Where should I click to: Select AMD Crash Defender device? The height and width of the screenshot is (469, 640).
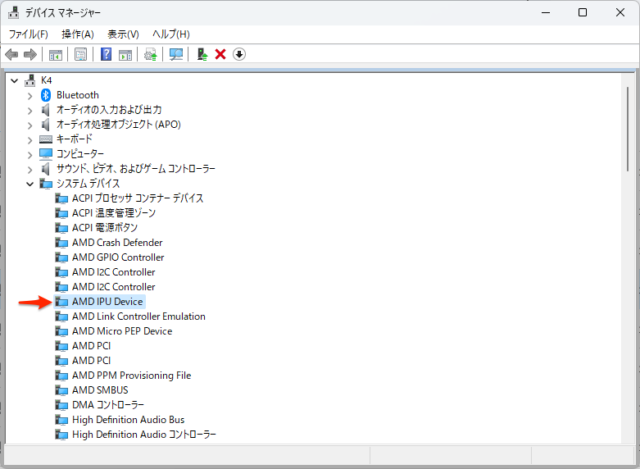coord(117,242)
